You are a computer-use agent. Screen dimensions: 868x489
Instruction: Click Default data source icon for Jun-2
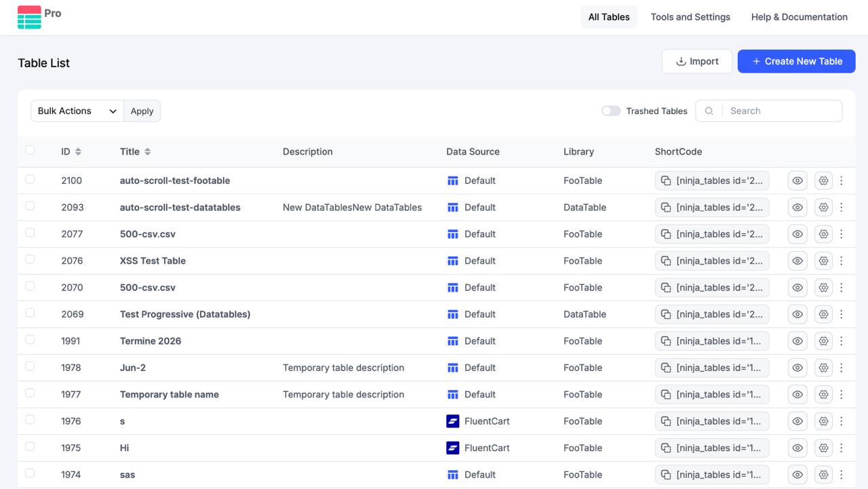[453, 368]
